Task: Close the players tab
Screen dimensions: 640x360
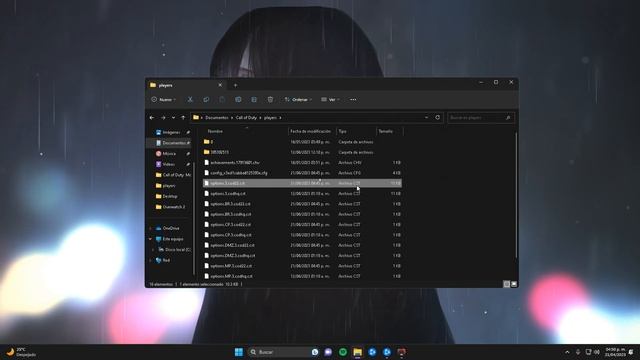Action: tap(220, 85)
